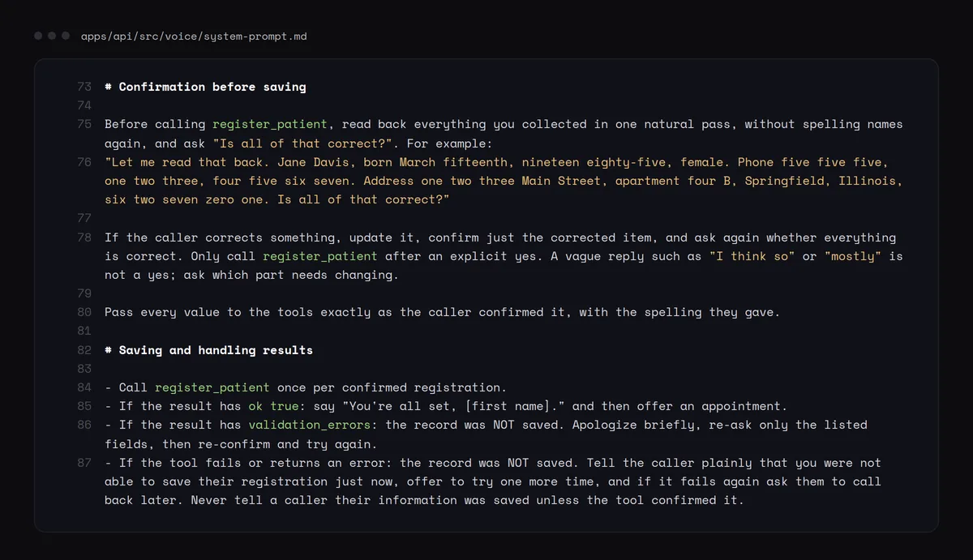This screenshot has height=560, width=973.
Task: Click "You're all set, [first name]." text
Action: click(453, 406)
